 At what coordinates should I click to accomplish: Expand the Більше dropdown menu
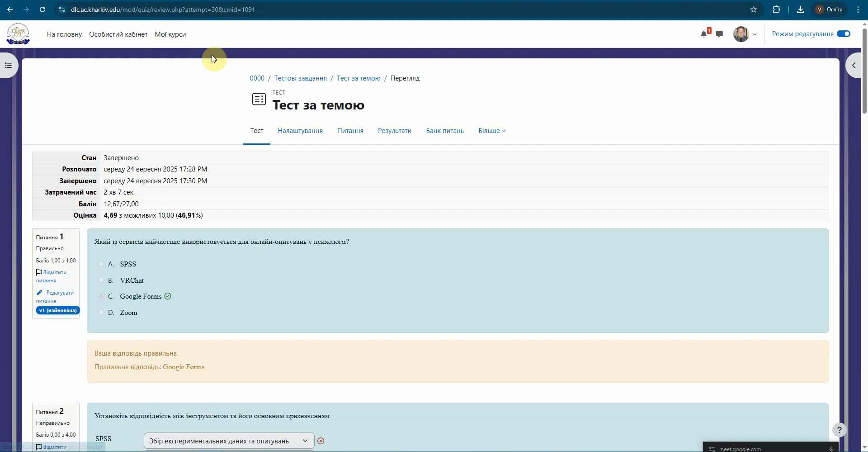[492, 131]
